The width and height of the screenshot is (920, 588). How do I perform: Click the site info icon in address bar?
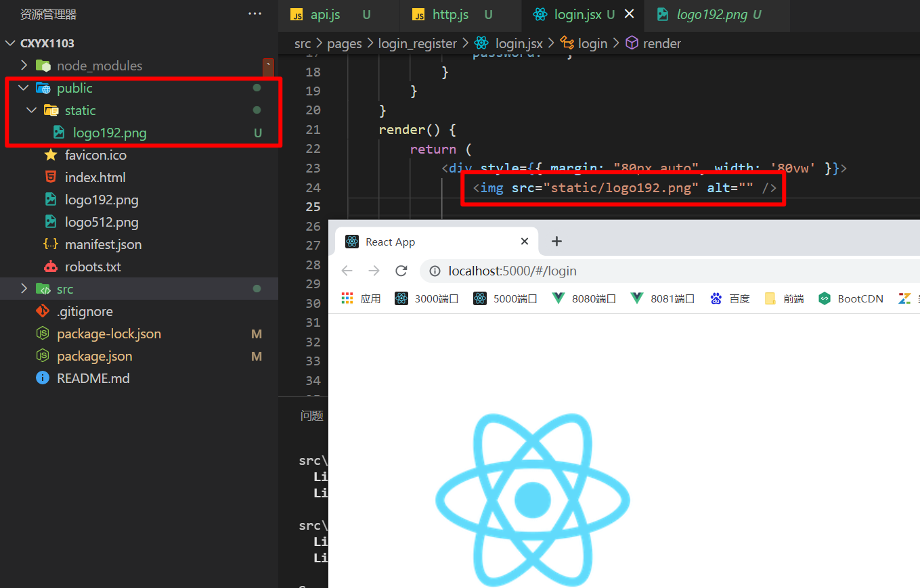click(435, 271)
